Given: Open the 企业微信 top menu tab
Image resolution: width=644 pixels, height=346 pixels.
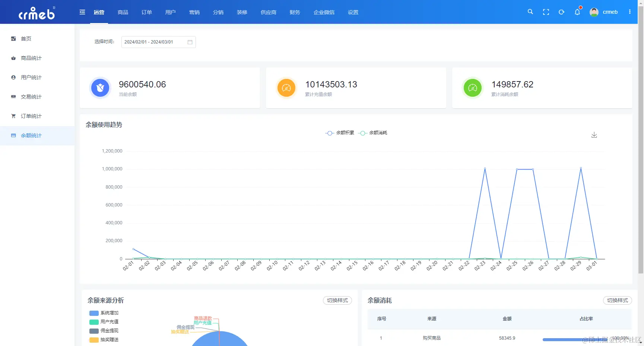Looking at the screenshot, I should click(324, 12).
